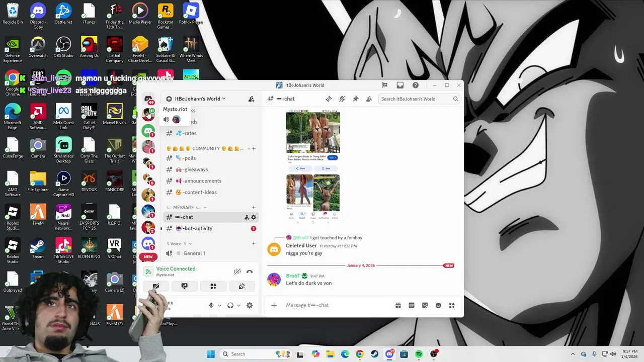This screenshot has width=644, height=362.
Task: Edit chat channel settings gear
Action: click(x=254, y=217)
